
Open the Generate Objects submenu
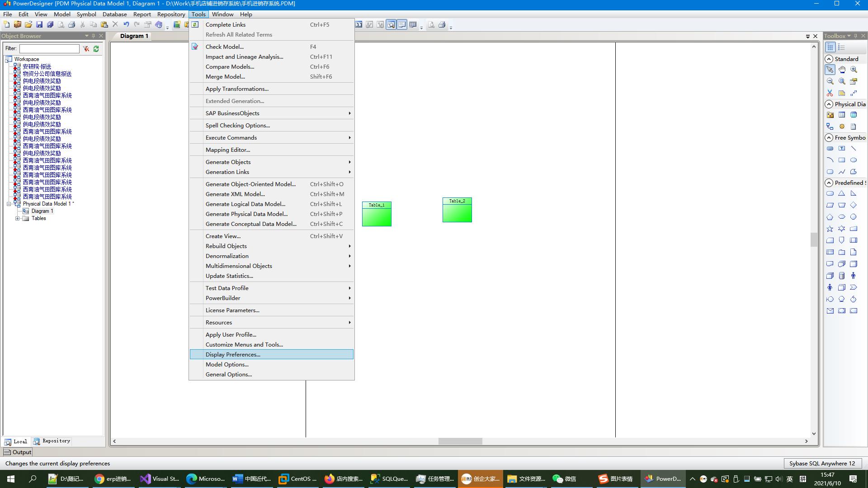tap(272, 162)
